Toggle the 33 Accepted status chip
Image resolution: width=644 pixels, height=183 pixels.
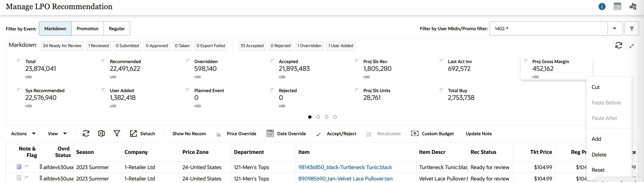(252, 46)
